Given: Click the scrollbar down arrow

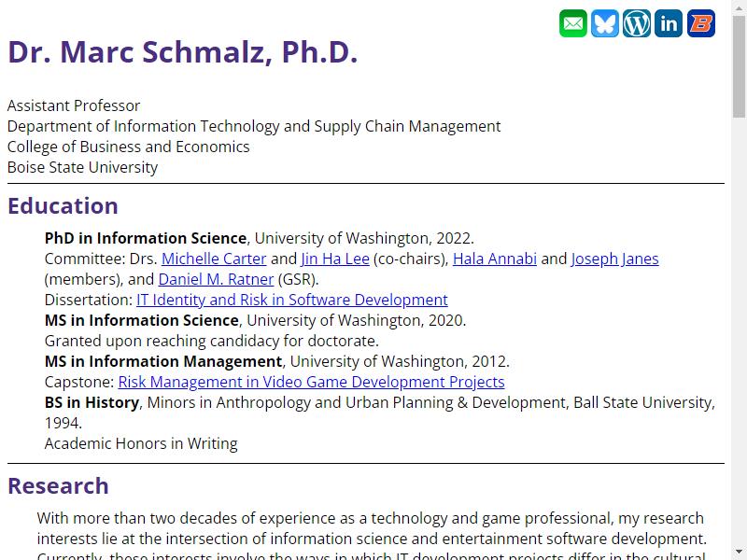Looking at the screenshot, I should coord(739,553).
